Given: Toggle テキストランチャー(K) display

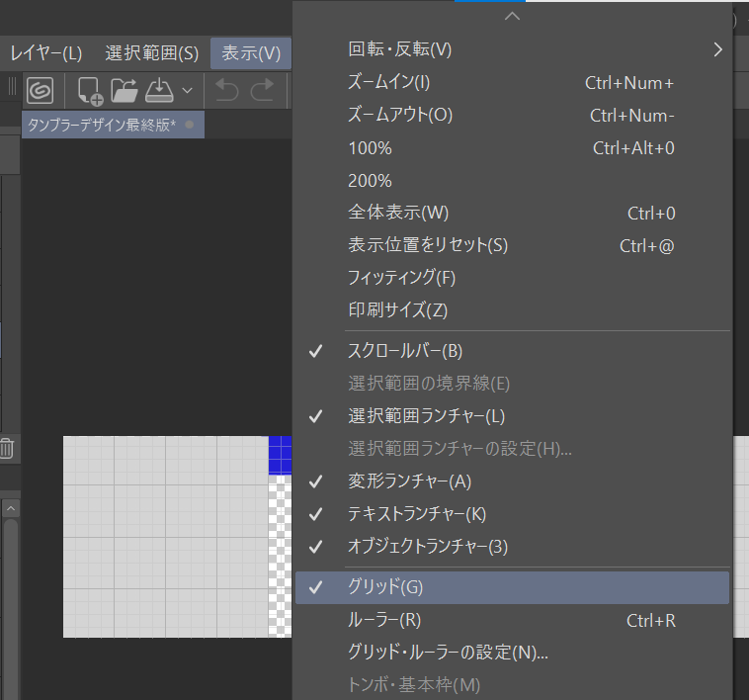Looking at the screenshot, I should tap(512, 514).
